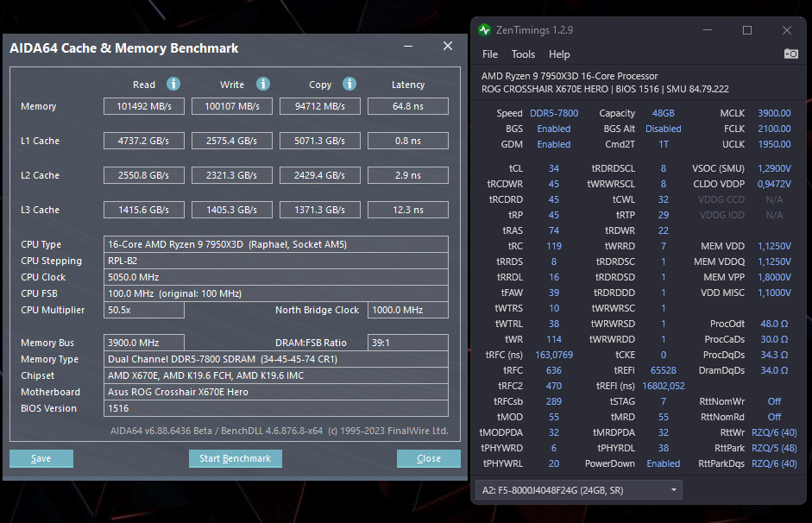Click the BIOS Version field 1516

pyautogui.click(x=276, y=408)
